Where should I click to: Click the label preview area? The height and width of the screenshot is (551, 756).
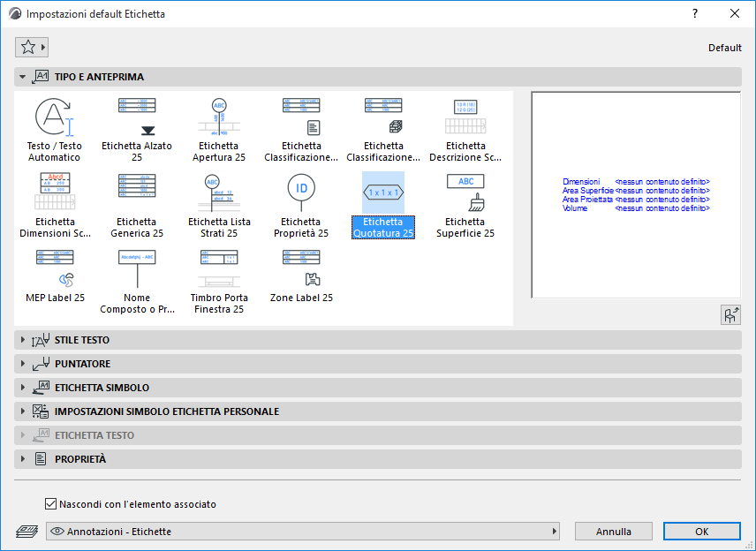click(x=635, y=195)
